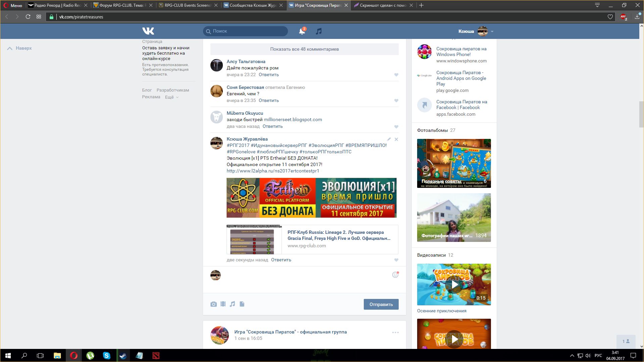Click the comment text input area
The image size is (644, 362).
click(304, 280)
